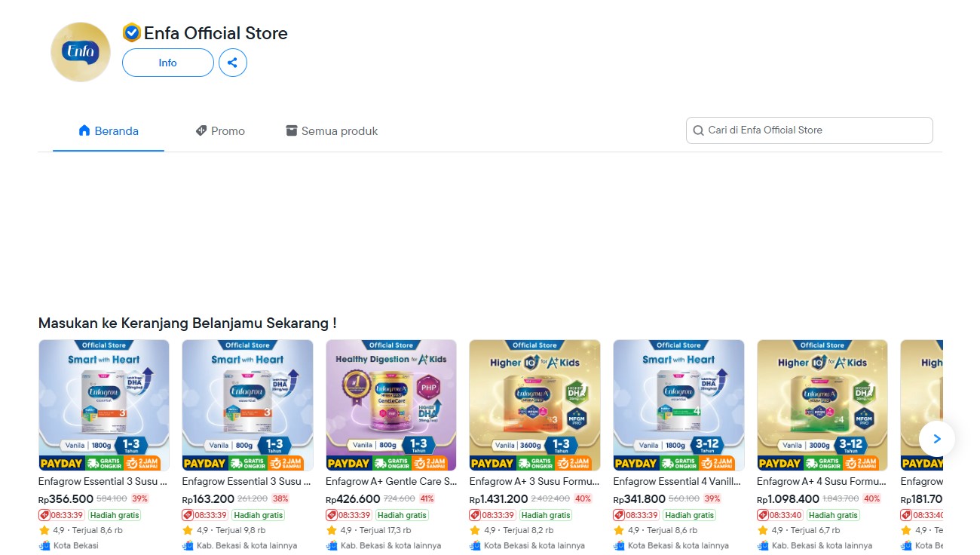Image resolution: width=980 pixels, height=555 pixels.
Task: Click the blue verified badge icon
Action: (132, 32)
